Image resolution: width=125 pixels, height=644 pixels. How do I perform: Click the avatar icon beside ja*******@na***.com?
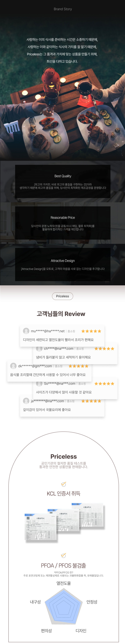pyautogui.click(x=26, y=401)
